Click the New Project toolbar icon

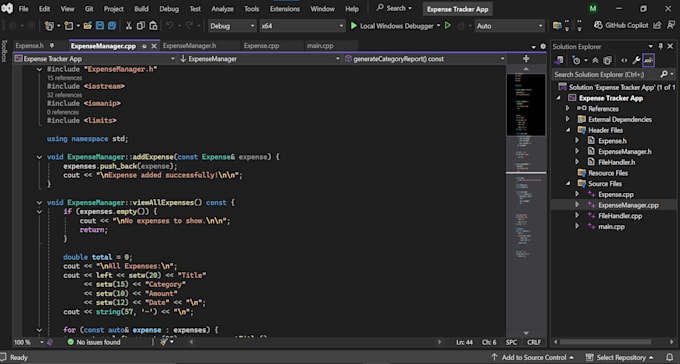point(49,26)
